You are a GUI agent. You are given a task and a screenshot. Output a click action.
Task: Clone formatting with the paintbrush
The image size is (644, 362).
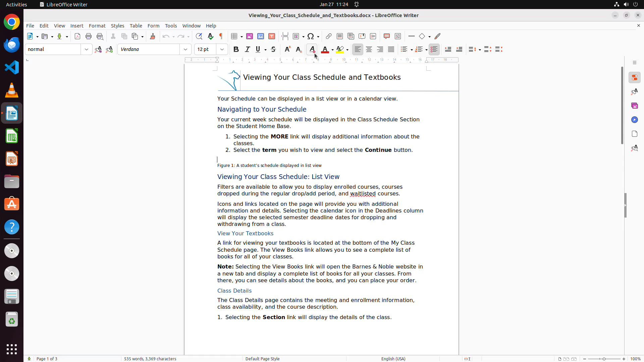[x=153, y=36]
